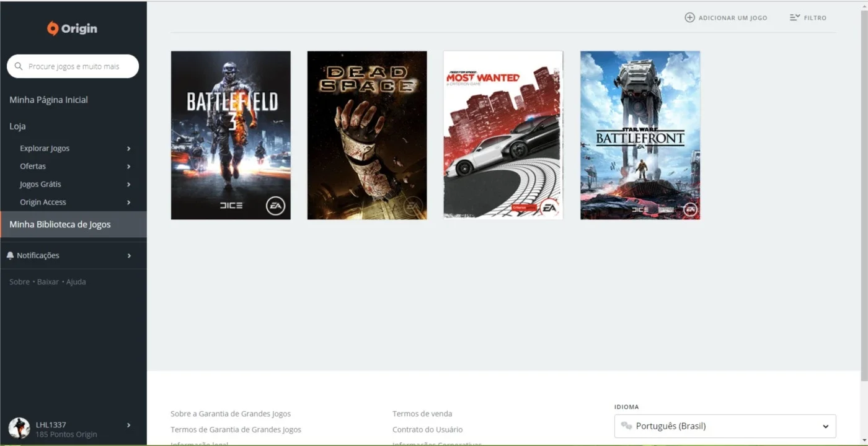Viewport: 868px width, 446px height.
Task: Open the Baixar link in sidebar
Action: coord(48,282)
